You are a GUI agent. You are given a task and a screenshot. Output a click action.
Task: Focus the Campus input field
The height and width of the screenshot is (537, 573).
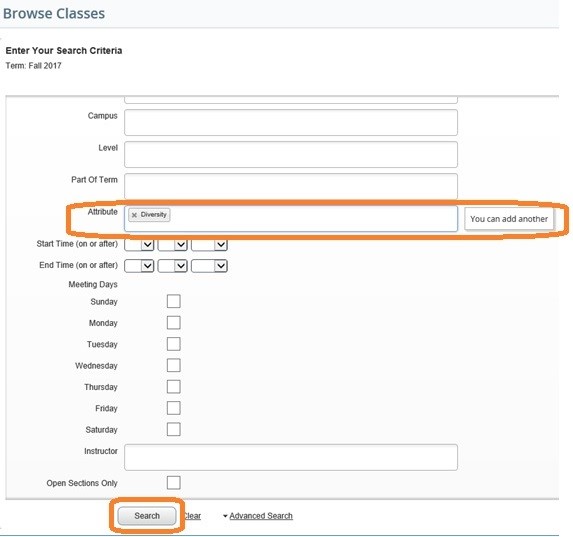tap(291, 122)
